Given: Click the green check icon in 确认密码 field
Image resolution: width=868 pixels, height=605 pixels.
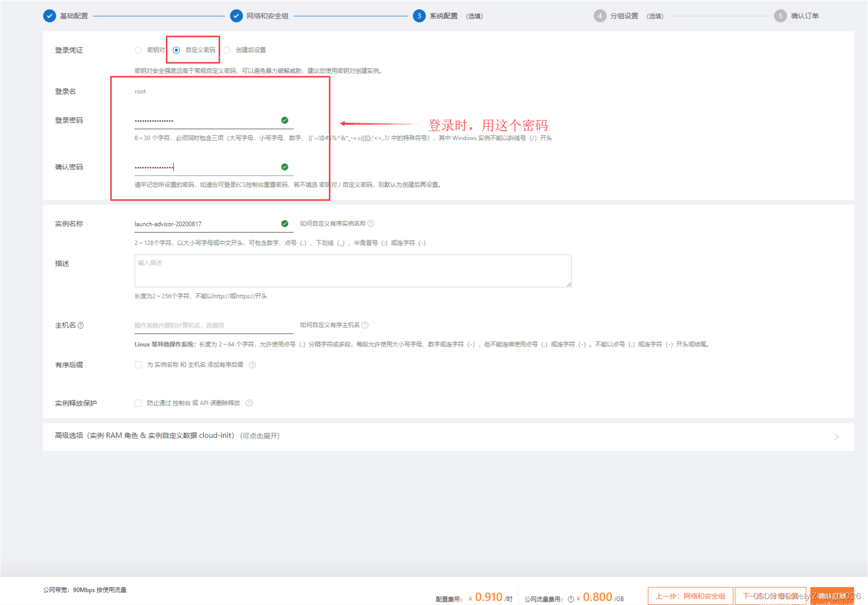Looking at the screenshot, I should pyautogui.click(x=284, y=167).
